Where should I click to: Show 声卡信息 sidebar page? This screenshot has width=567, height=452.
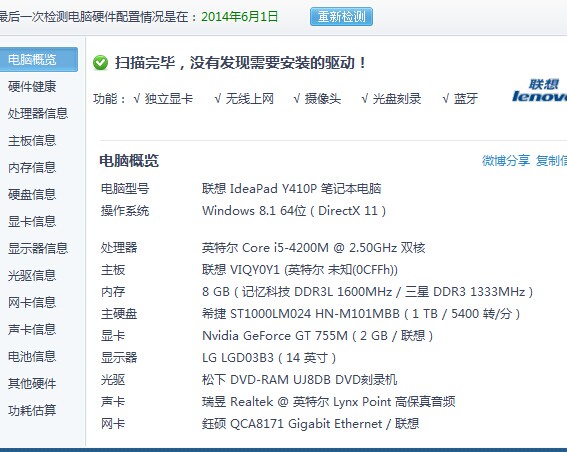(x=32, y=329)
